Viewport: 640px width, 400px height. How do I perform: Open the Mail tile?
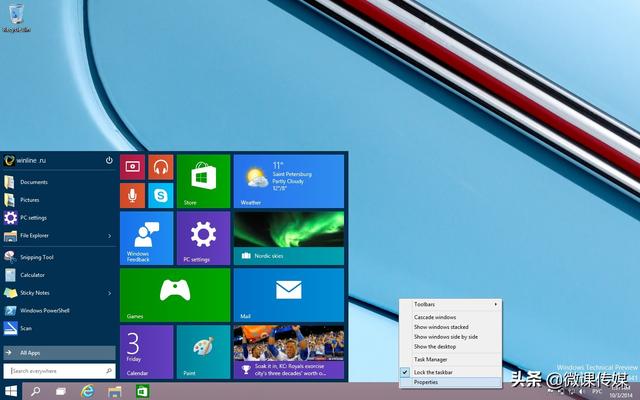click(x=289, y=295)
